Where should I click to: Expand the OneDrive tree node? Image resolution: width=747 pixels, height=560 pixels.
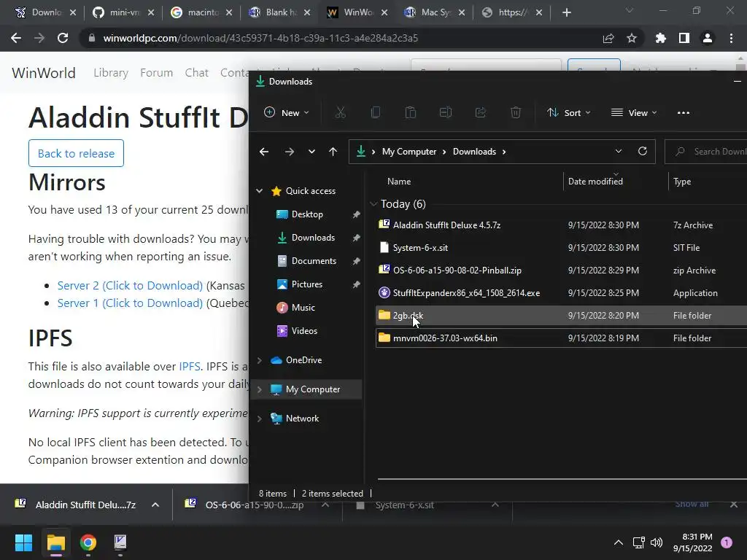pyautogui.click(x=259, y=360)
